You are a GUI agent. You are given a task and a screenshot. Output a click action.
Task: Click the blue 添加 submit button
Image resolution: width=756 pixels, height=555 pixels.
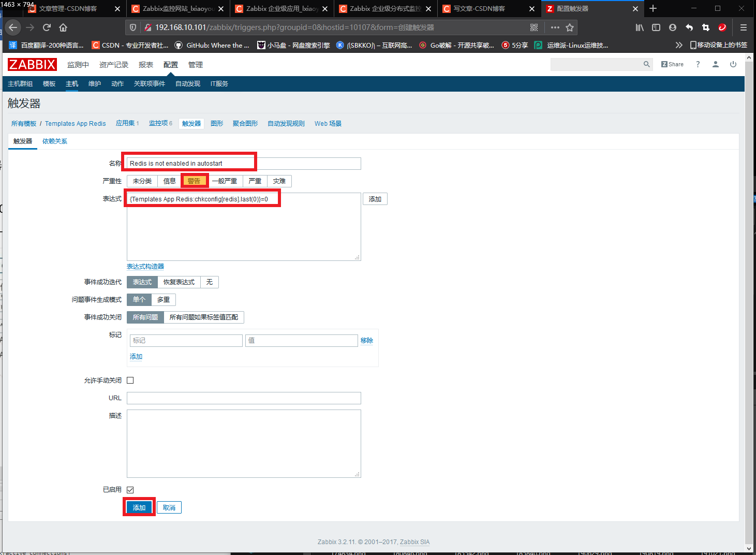point(139,508)
